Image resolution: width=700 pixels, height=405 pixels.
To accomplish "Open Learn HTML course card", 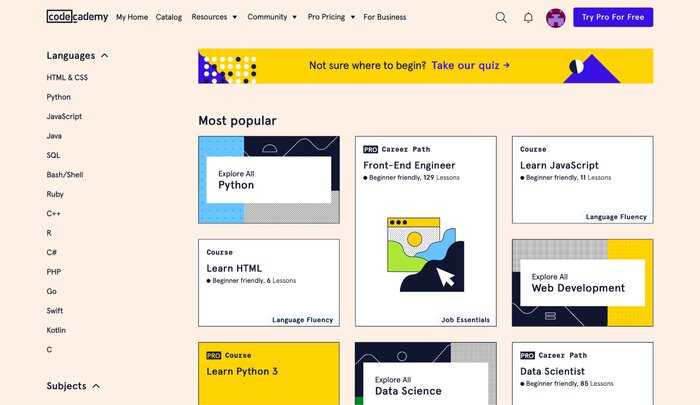I will click(269, 283).
